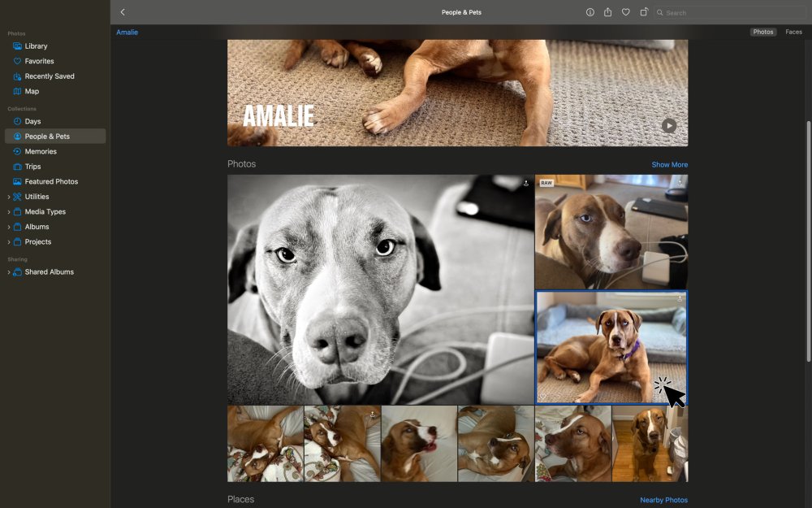Click the AMALIE hero banner image
Image resolution: width=812 pixels, height=508 pixels.
tap(458, 93)
